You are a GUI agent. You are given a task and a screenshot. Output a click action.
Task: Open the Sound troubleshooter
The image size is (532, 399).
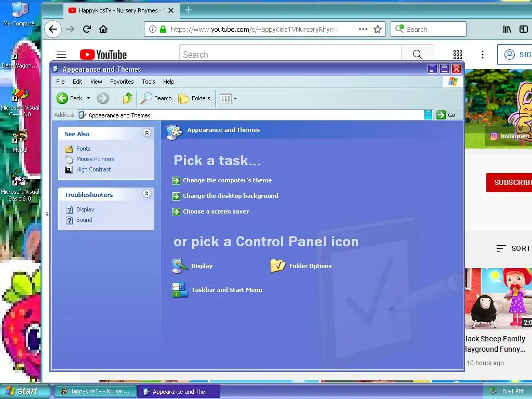pos(84,220)
